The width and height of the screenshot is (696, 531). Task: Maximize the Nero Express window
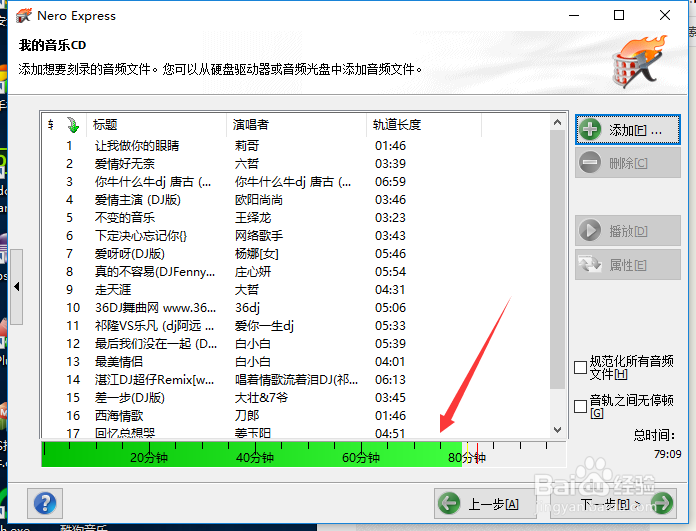click(x=619, y=15)
